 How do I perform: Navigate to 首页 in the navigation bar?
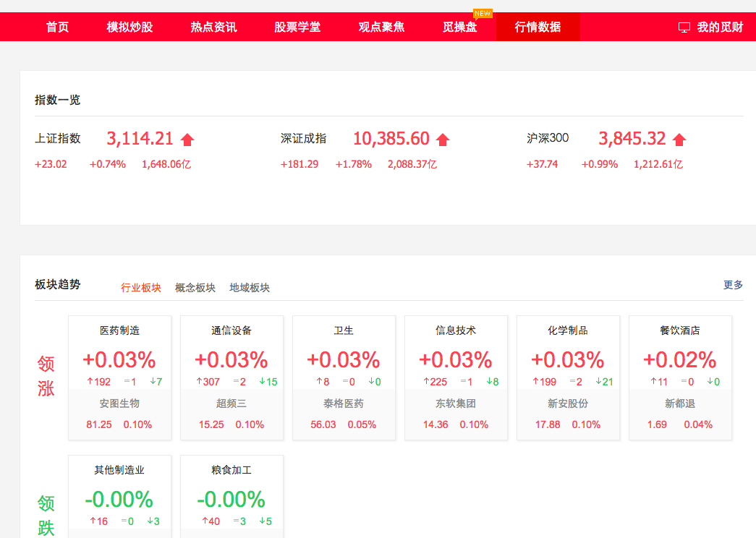pos(57,26)
